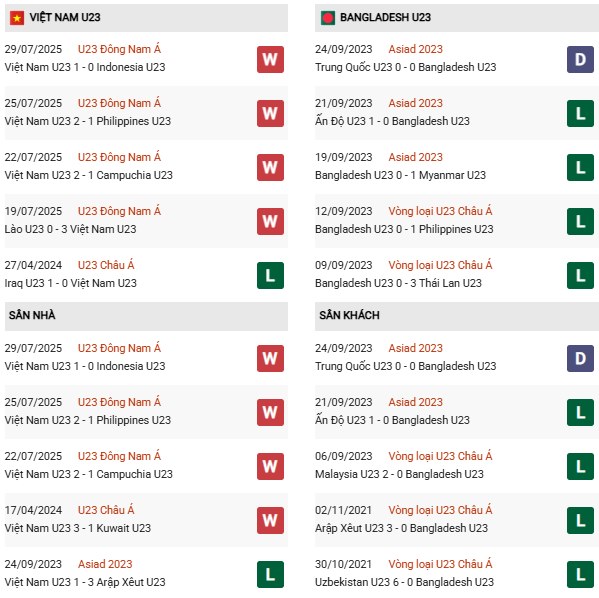Screen dimensions: 599x598
Task: Open U23 Đông Nam Á link dated 29/07/2025 top
Action: click(119, 49)
